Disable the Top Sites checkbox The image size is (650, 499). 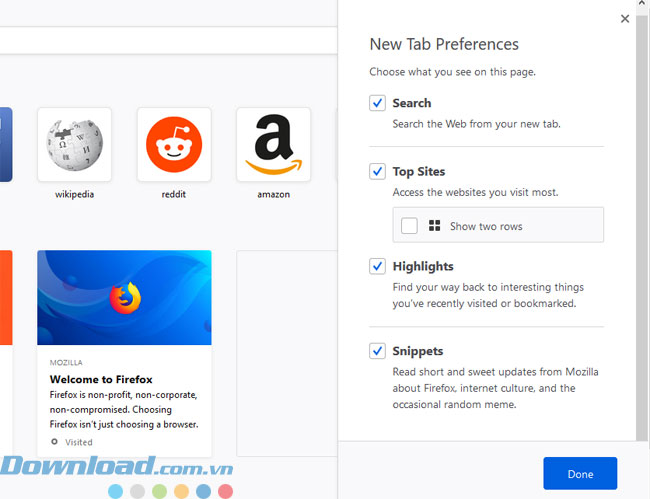tap(377, 171)
